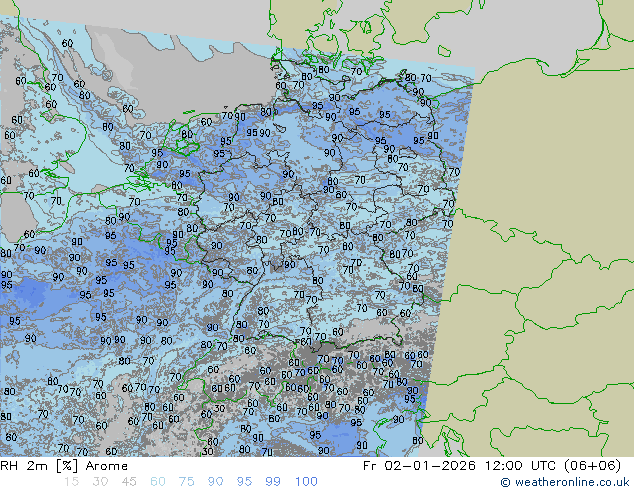Viewport: 634px width, 490px height.
Task: Select legend value 45 in color scale
Action: 129,482
